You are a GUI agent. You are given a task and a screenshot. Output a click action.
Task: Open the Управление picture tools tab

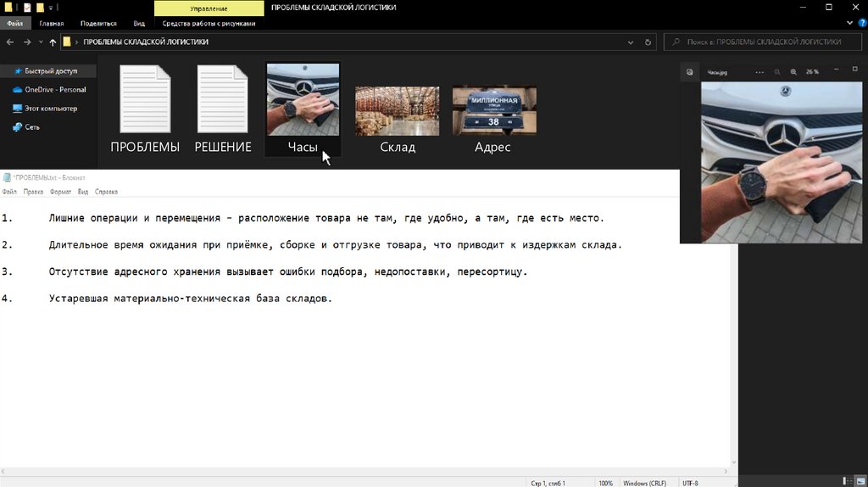point(209,8)
